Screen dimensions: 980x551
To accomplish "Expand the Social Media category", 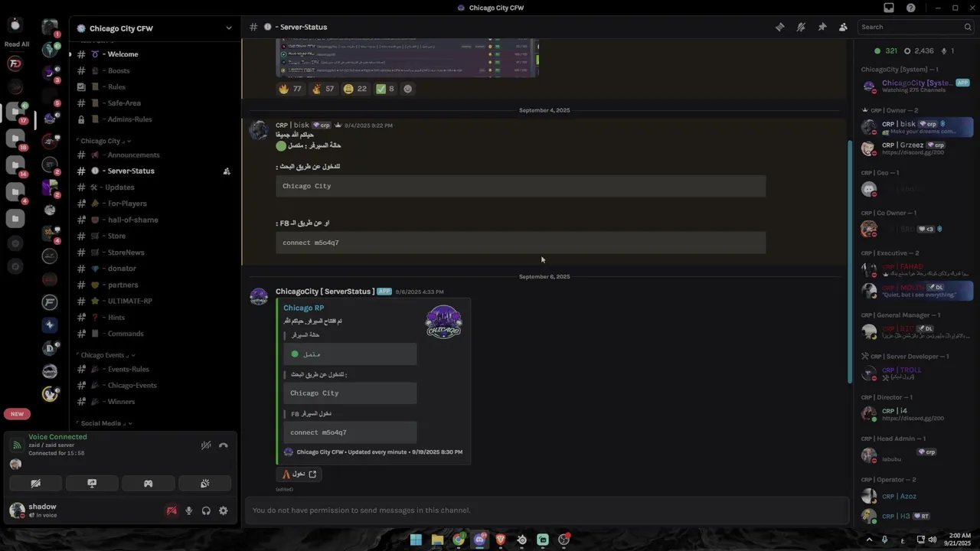I will coord(104,423).
